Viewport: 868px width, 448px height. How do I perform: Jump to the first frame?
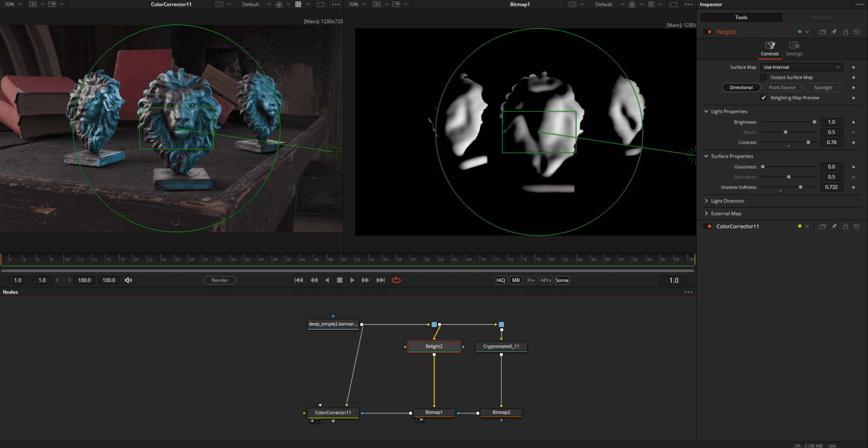(298, 280)
